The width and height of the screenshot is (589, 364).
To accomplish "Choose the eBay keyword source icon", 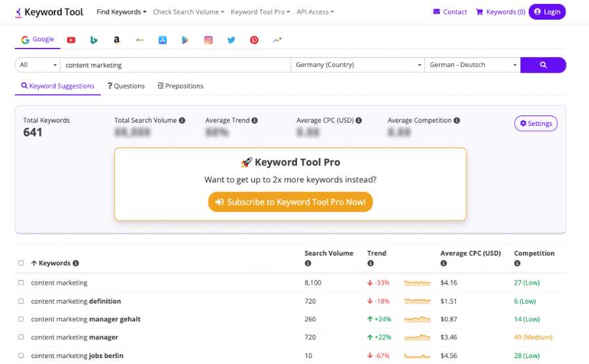I will [x=140, y=40].
